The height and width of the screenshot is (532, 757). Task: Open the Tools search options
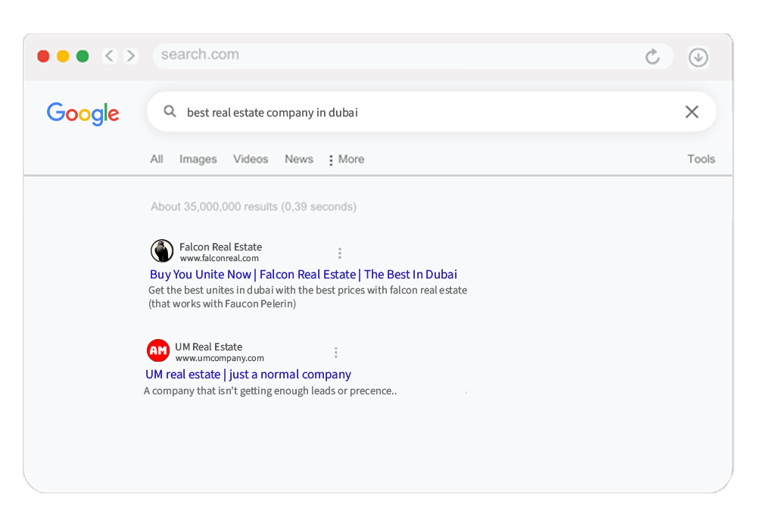[701, 160]
